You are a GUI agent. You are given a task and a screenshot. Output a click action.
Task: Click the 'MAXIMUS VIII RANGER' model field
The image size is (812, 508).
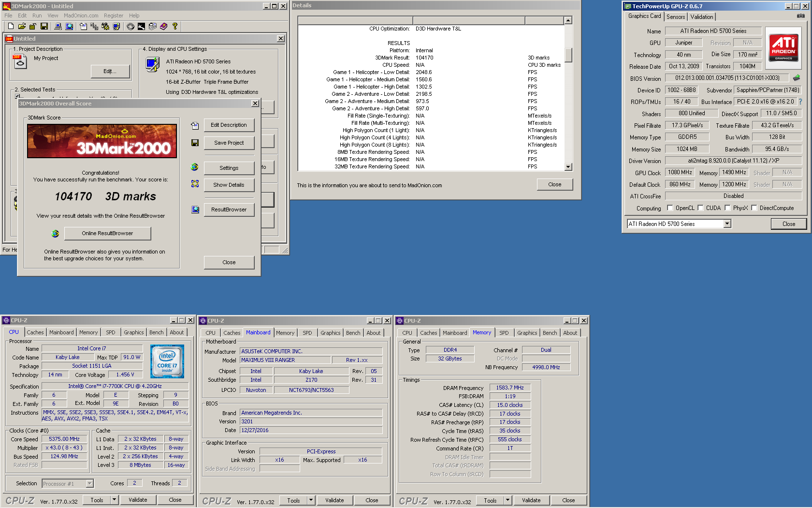tap(285, 360)
